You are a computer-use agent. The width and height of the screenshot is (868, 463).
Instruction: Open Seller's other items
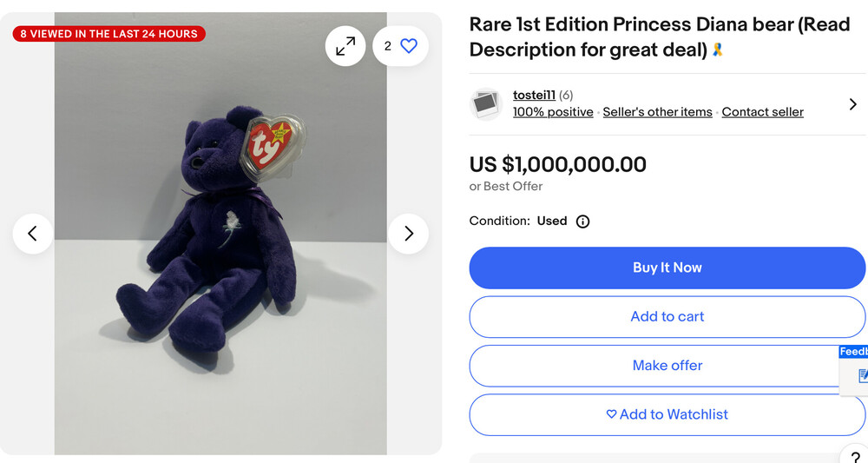pos(657,112)
